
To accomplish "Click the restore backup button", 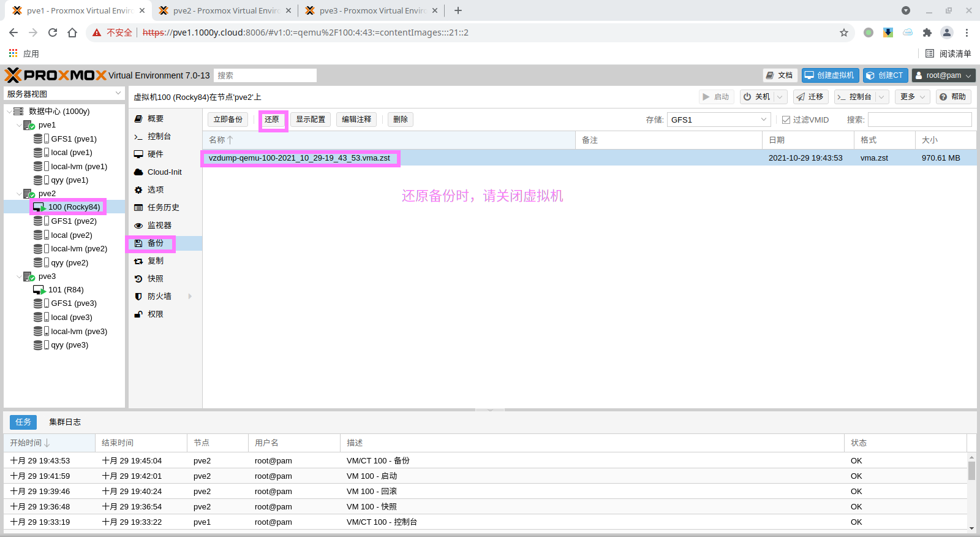I will pos(272,120).
